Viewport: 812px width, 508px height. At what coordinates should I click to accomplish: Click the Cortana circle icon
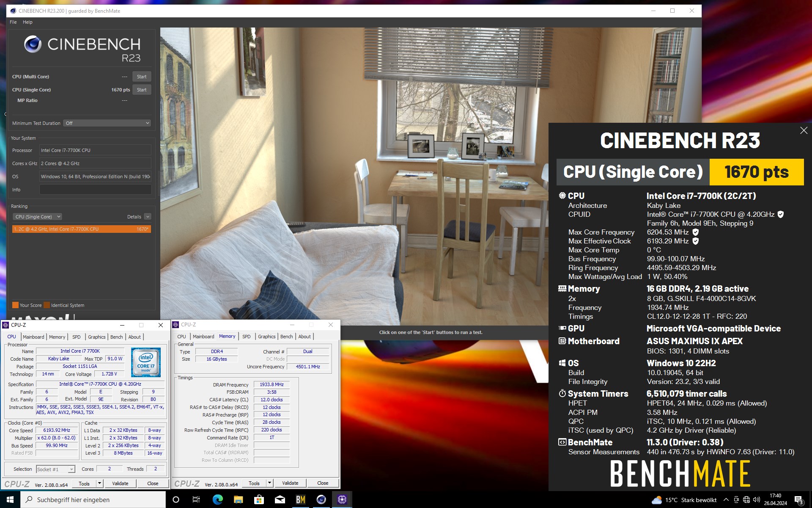176,500
